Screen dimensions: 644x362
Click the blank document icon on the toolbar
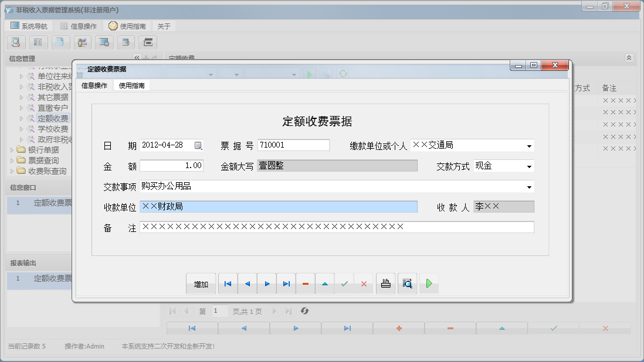click(x=60, y=42)
